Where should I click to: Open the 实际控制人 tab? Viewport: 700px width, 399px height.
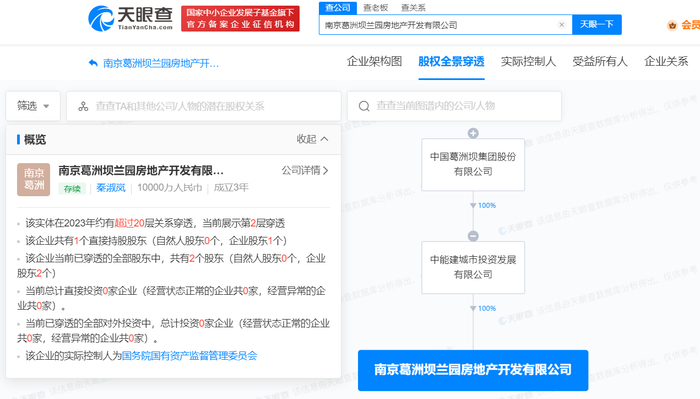tap(529, 62)
